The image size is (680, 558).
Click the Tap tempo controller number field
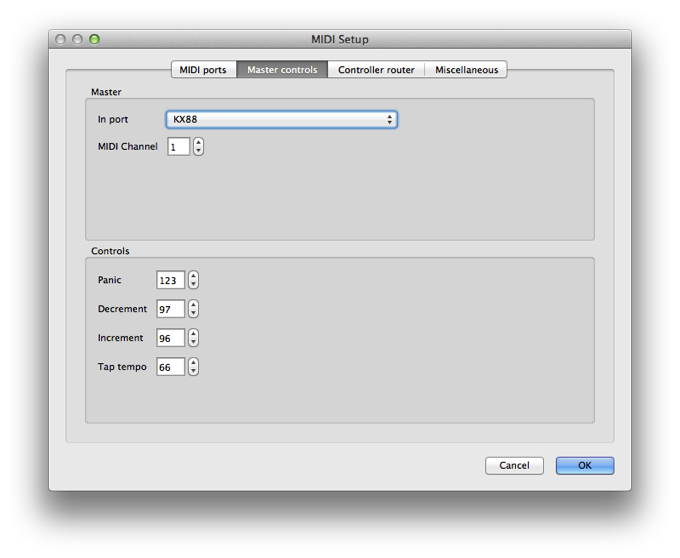(x=170, y=367)
